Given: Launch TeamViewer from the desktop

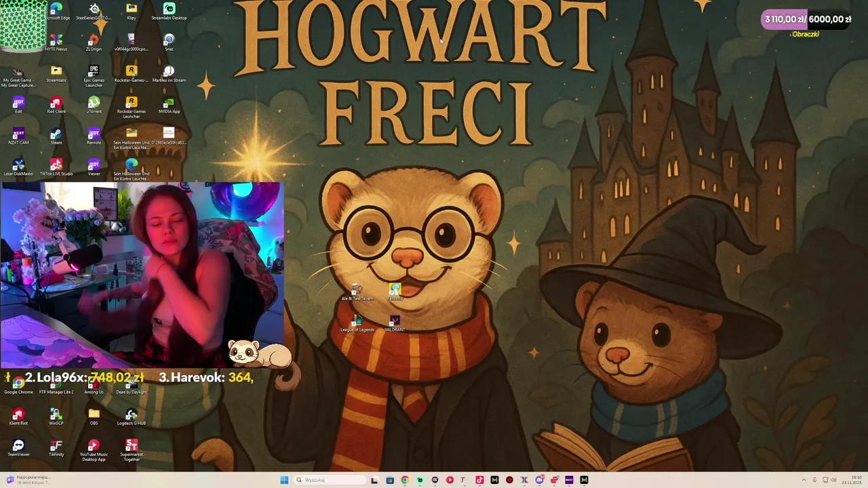Looking at the screenshot, I should pos(18,448).
